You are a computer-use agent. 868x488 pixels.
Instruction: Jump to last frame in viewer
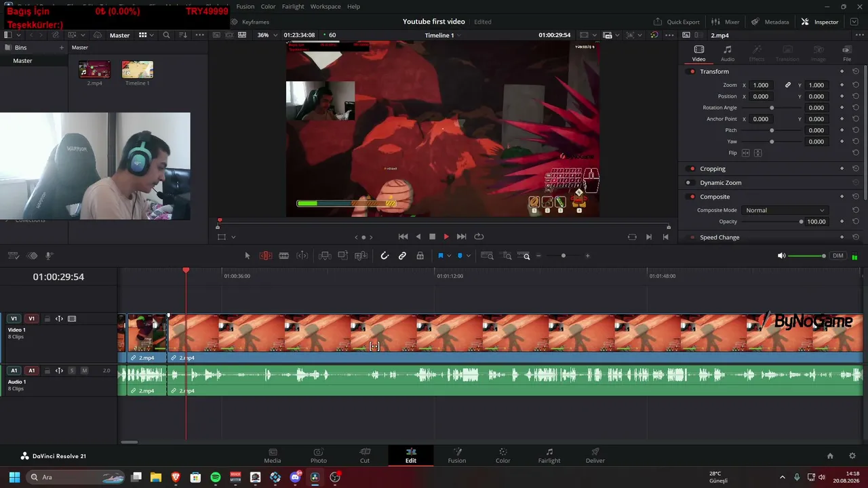(461, 237)
